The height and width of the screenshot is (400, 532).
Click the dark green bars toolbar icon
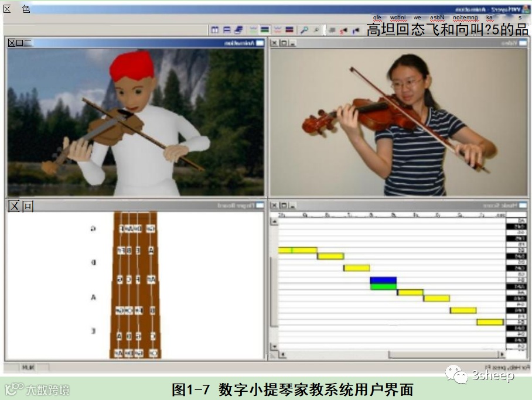coord(265,30)
